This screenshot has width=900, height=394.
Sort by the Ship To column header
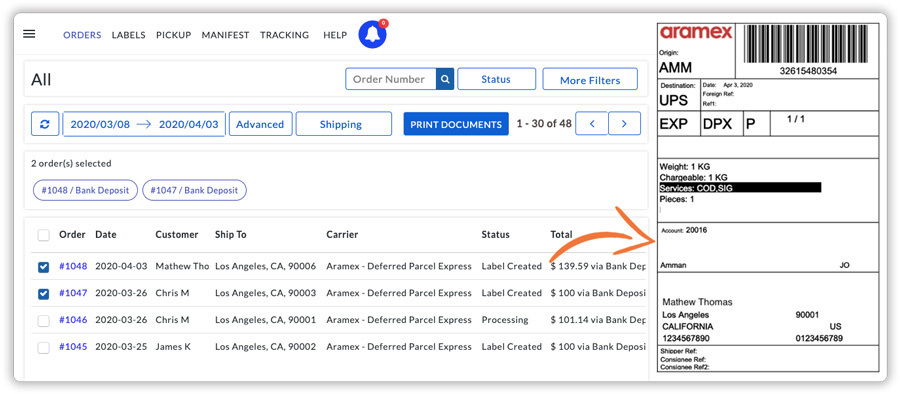click(x=231, y=234)
